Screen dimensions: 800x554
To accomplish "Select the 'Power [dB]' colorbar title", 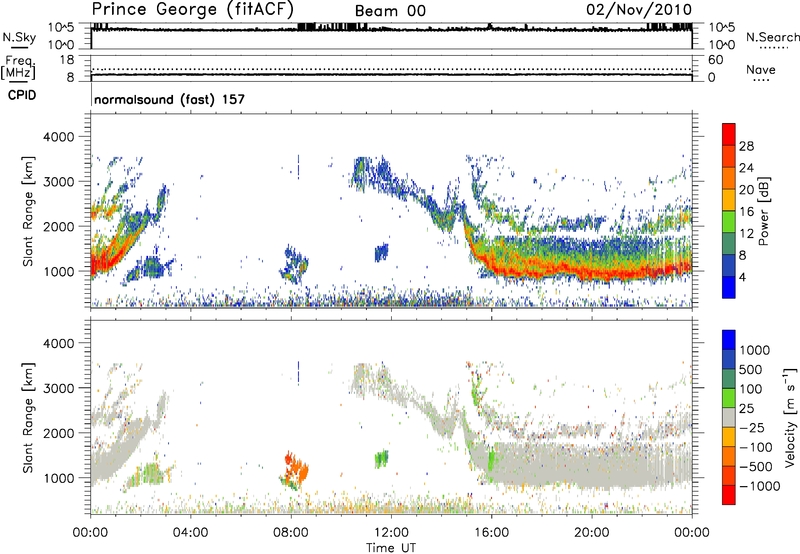I will [x=764, y=211].
